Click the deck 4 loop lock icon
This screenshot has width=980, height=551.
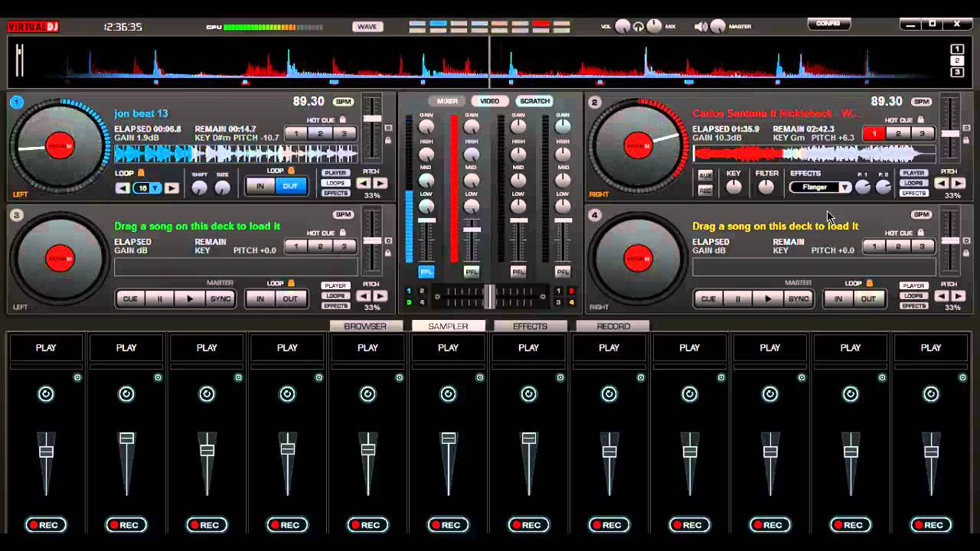(x=869, y=283)
